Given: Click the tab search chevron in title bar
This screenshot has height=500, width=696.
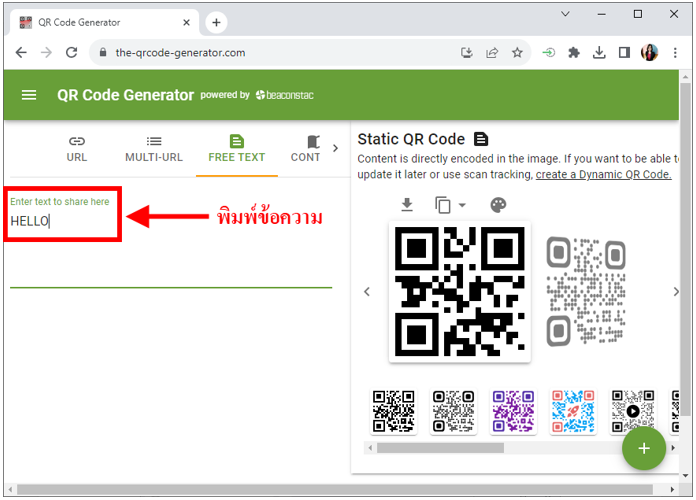Looking at the screenshot, I should click(x=565, y=14).
